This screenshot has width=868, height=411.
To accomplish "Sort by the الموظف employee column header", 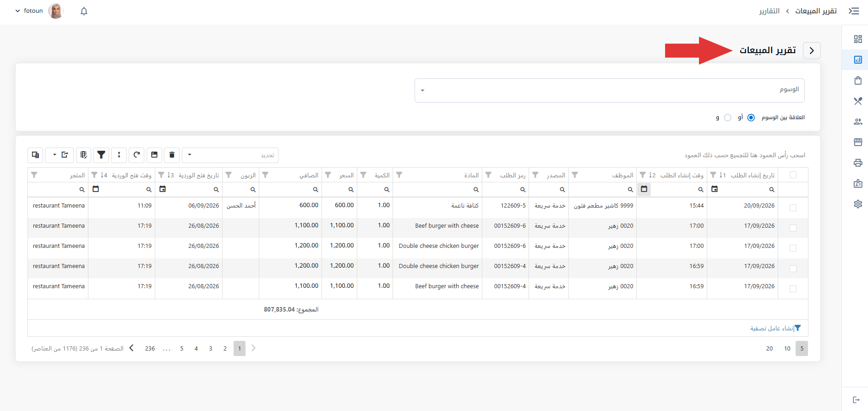I will click(x=622, y=175).
